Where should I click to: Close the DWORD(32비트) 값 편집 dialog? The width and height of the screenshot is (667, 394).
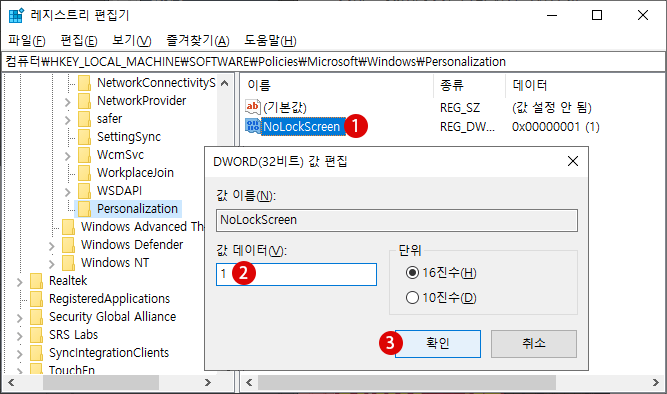[x=573, y=161]
